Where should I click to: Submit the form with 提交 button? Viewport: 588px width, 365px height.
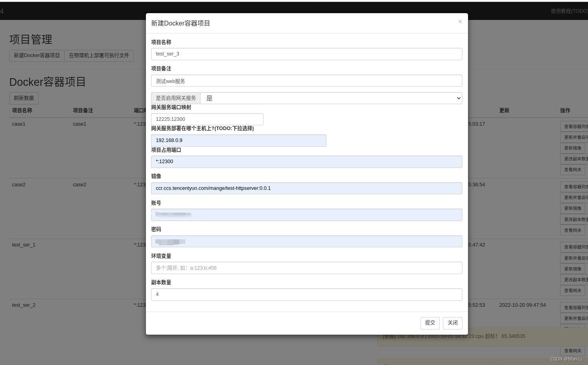click(430, 323)
